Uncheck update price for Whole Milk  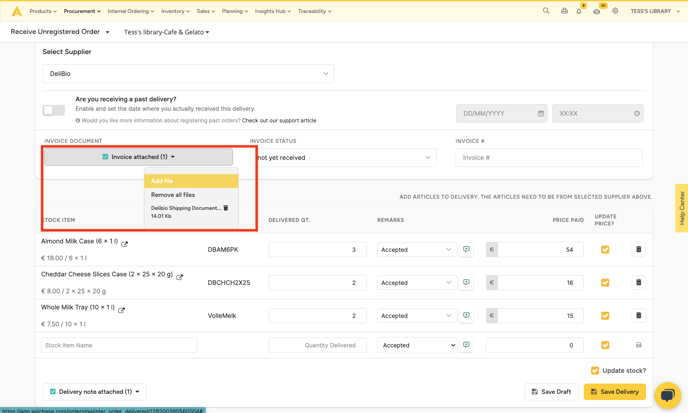click(x=605, y=315)
